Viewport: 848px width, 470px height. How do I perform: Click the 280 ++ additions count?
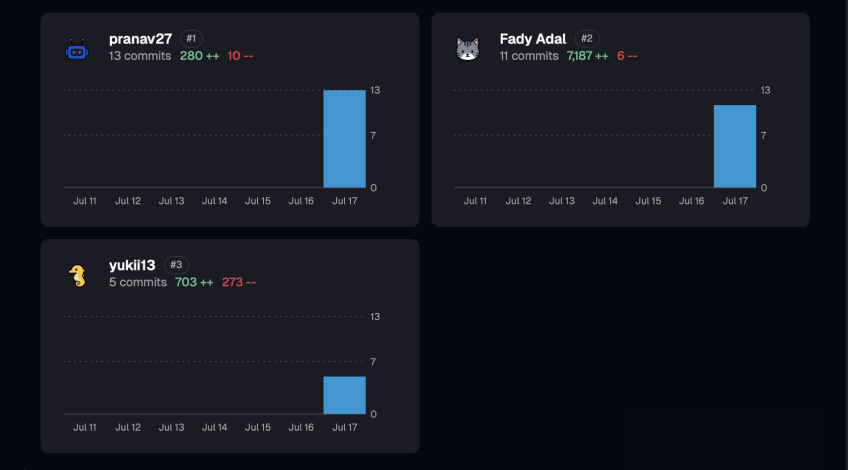tap(200, 56)
